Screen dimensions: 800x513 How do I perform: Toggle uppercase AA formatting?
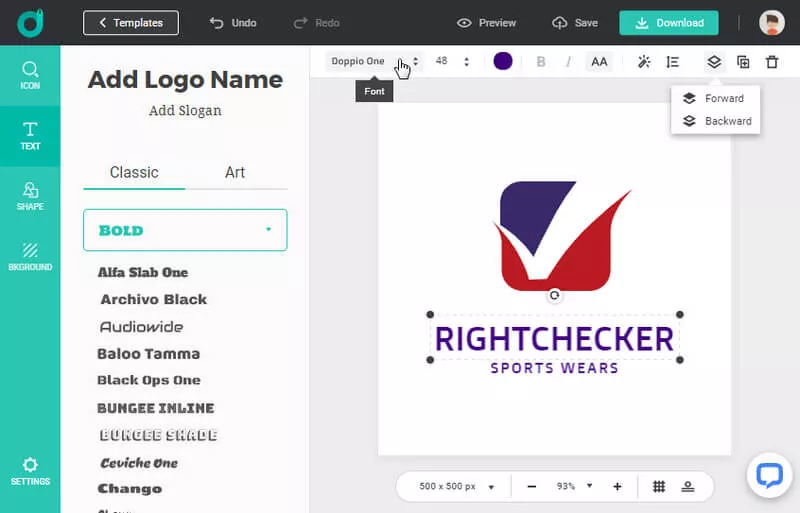tap(599, 62)
